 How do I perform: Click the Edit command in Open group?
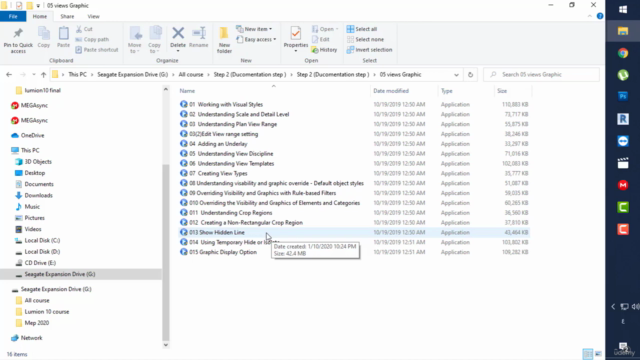(321, 40)
